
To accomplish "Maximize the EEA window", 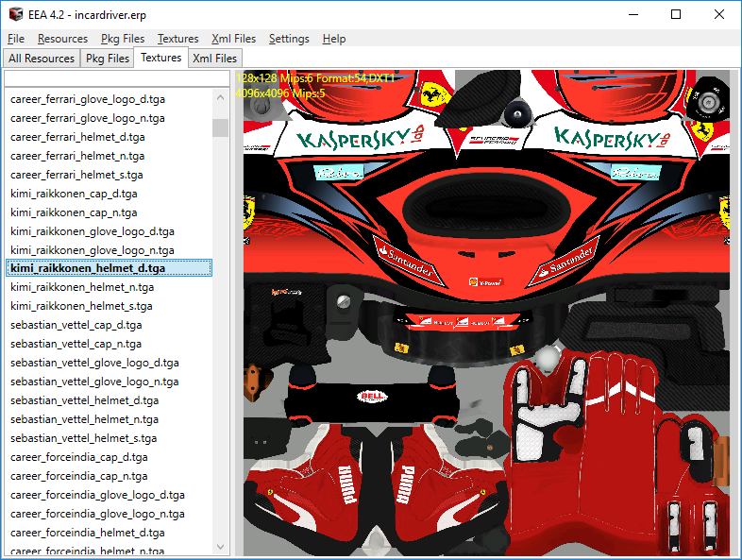I will (x=676, y=15).
